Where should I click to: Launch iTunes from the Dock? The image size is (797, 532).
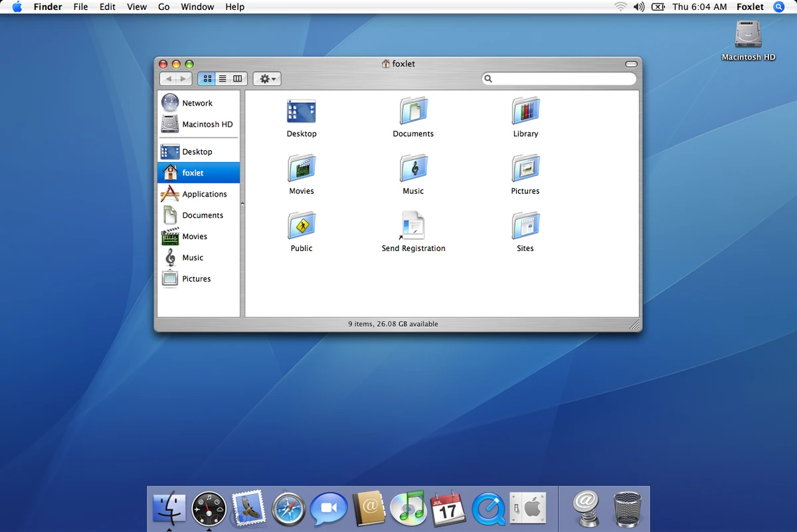[x=408, y=508]
